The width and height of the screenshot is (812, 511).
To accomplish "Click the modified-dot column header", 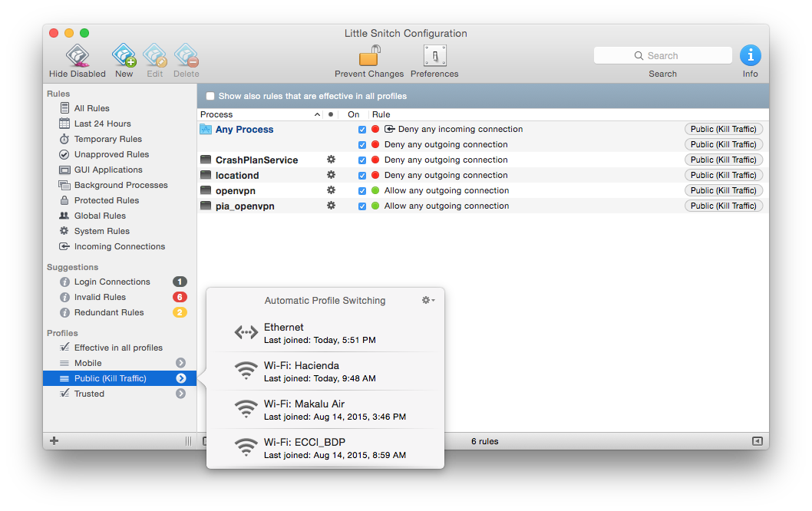I will point(331,114).
